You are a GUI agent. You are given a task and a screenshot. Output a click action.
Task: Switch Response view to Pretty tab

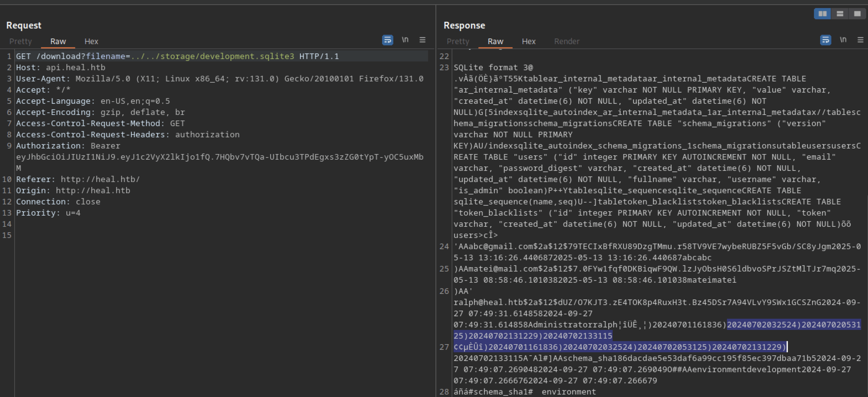point(458,41)
